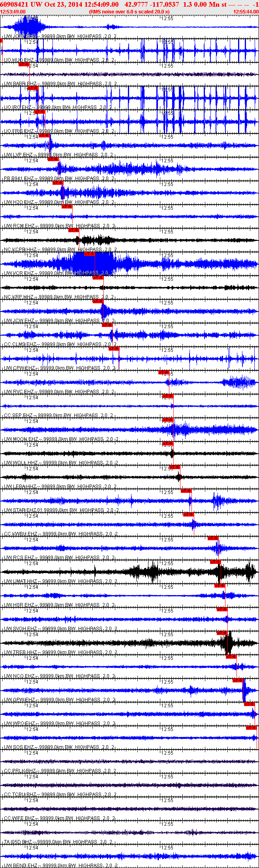The height and width of the screenshot is (868, 259).
Task: Click the red pick marker on the B941 trace
Action: pos(53,159)
